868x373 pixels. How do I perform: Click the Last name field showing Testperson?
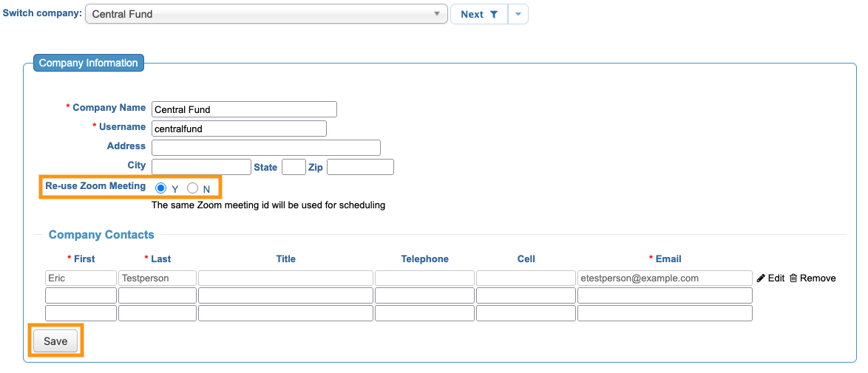[157, 278]
